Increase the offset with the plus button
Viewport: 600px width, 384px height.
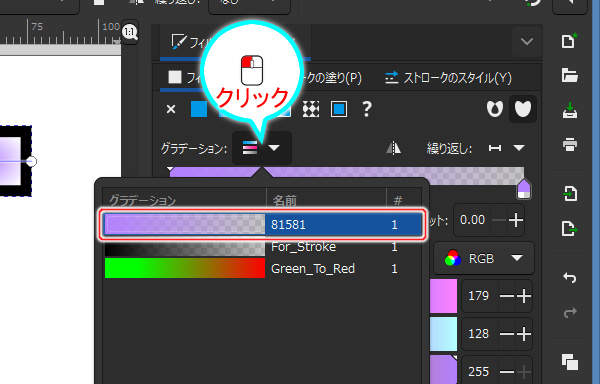(516, 220)
